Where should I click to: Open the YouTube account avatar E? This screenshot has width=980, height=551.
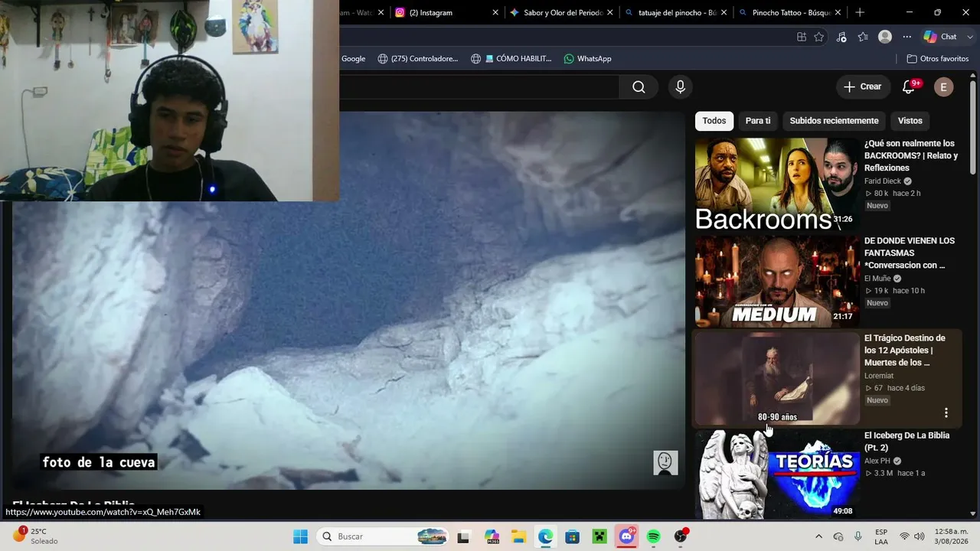(x=943, y=87)
